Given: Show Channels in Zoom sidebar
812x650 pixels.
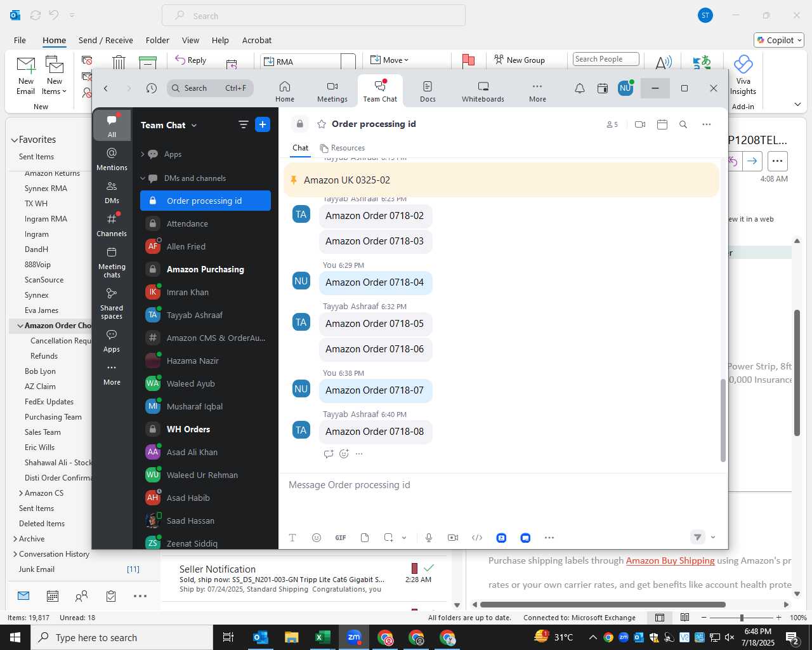Looking at the screenshot, I should click(112, 225).
